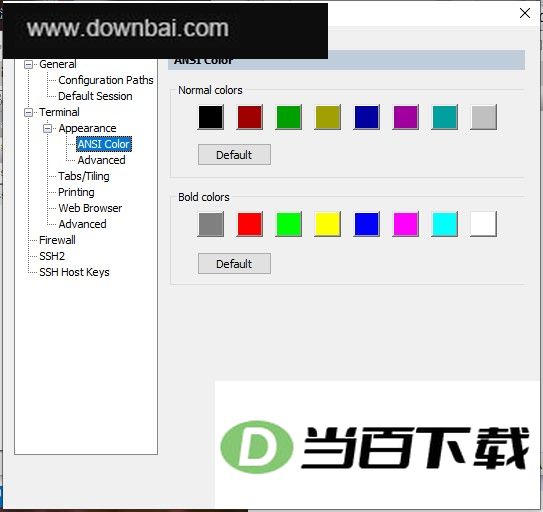This screenshot has height=512, width=543.
Task: Open Tabs/Tiling settings
Action: [83, 176]
